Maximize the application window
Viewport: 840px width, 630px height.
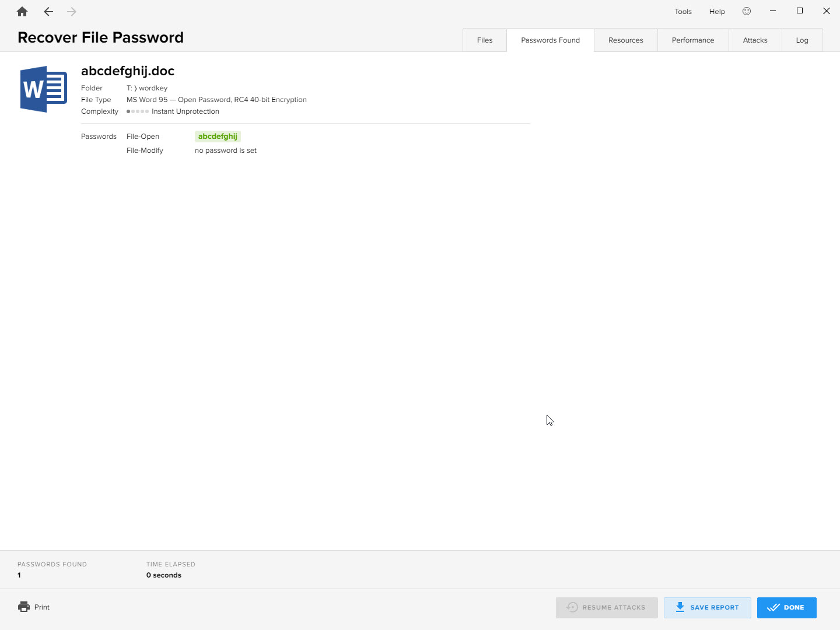click(x=800, y=11)
